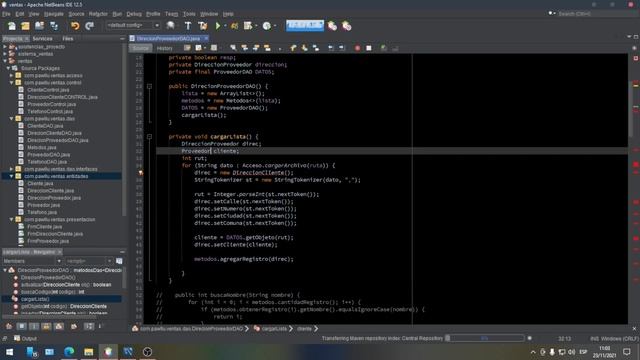The image size is (640, 360).
Task: Collapse com.pawllu.ventas.entidades package
Action: click(11, 176)
